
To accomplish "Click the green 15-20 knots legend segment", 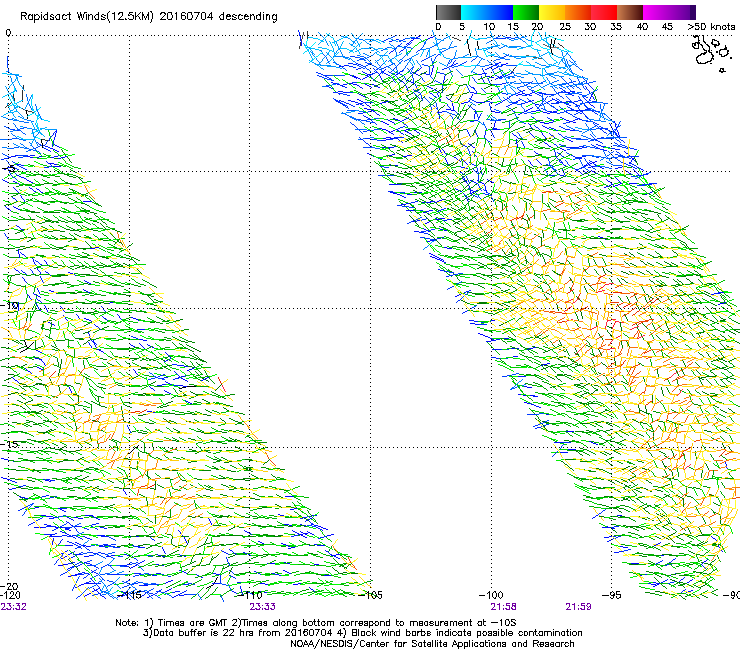I will pos(526,12).
